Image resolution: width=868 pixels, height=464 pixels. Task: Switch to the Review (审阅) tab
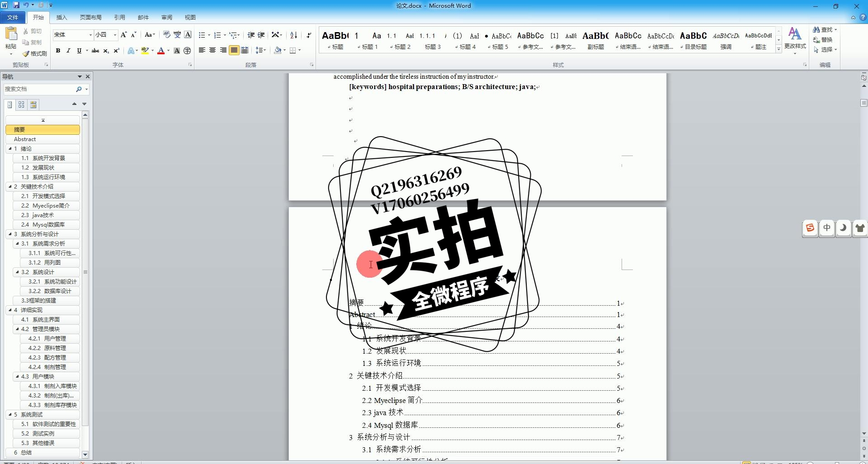[166, 17]
